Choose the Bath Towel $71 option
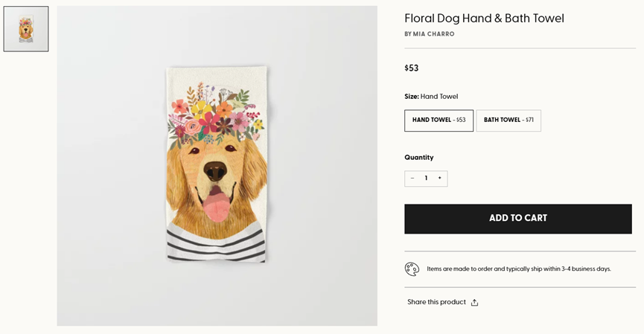 click(x=508, y=121)
